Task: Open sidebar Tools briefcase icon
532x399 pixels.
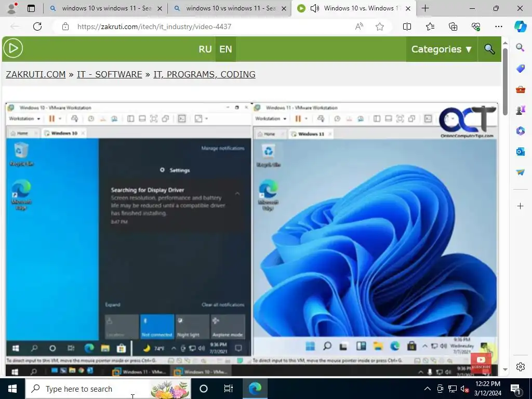Action: (x=520, y=89)
